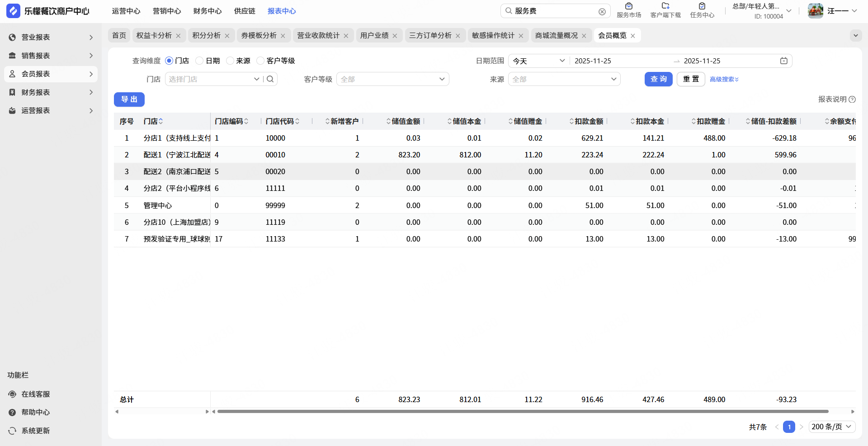Clear the search box text with the X icon
868x446 pixels.
(x=602, y=12)
